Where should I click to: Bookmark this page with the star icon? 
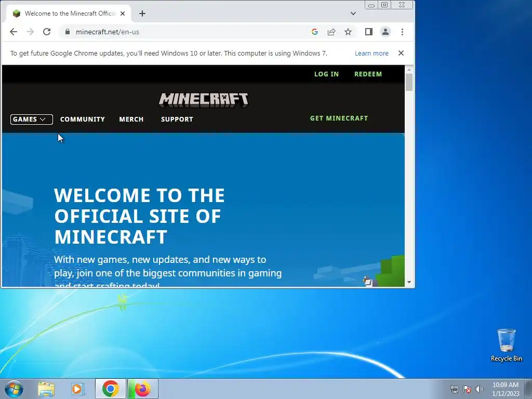pos(348,32)
